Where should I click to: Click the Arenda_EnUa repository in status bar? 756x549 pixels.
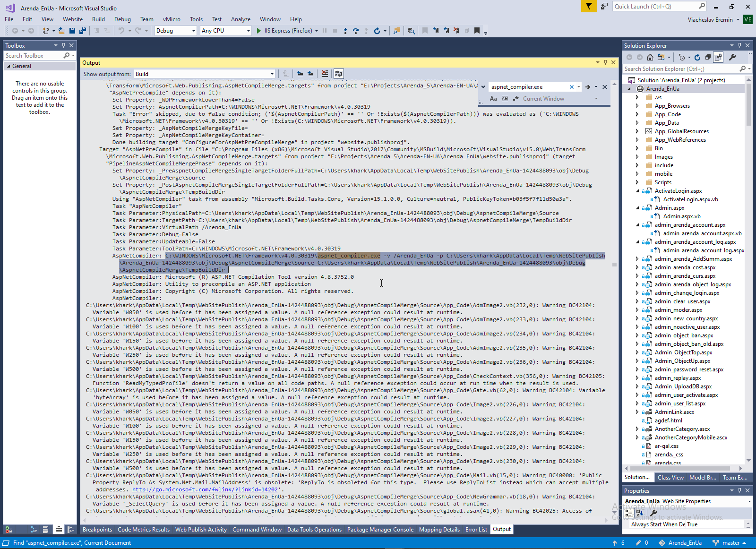[680, 543]
